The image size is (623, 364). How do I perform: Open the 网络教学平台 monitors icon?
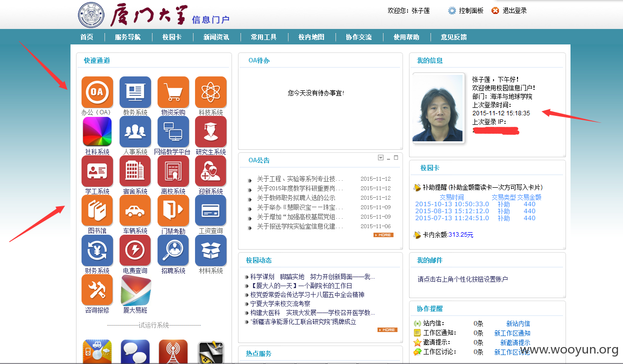(x=173, y=131)
